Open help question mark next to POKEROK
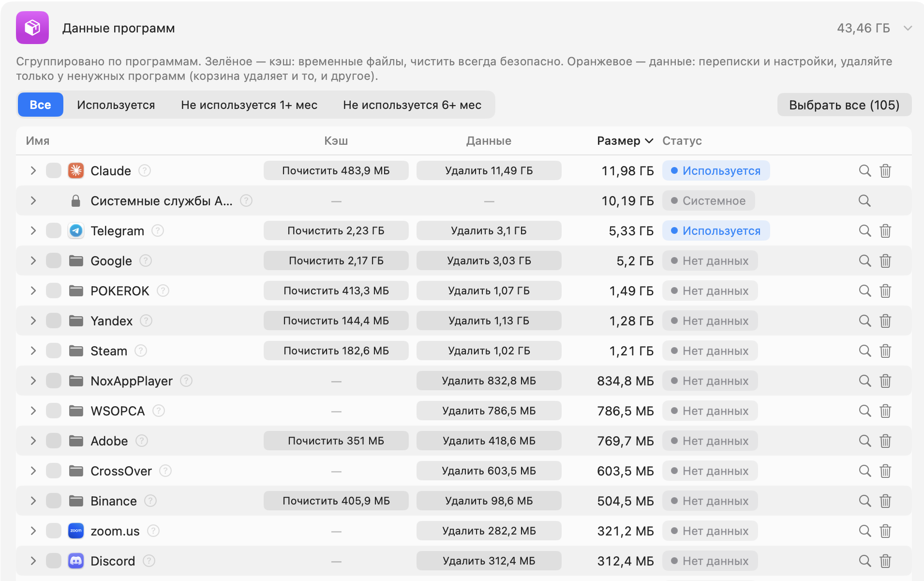Screen dimensions: 924x581 tap(163, 290)
